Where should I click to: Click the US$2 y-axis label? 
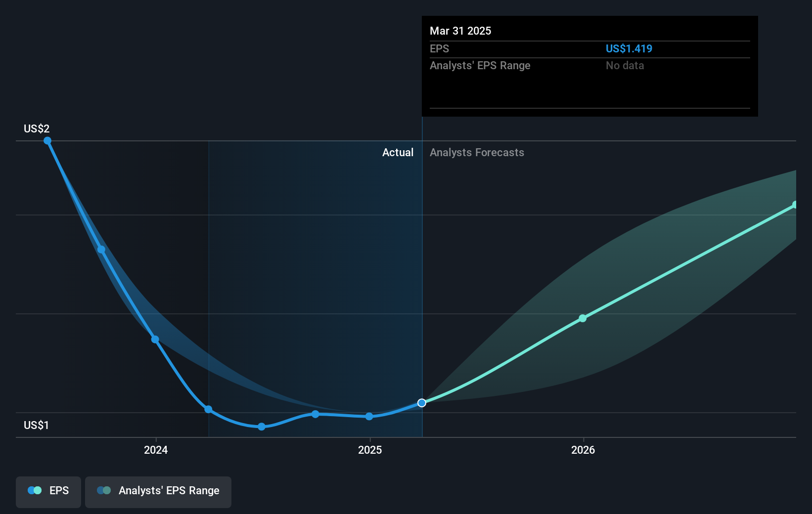[x=37, y=128]
